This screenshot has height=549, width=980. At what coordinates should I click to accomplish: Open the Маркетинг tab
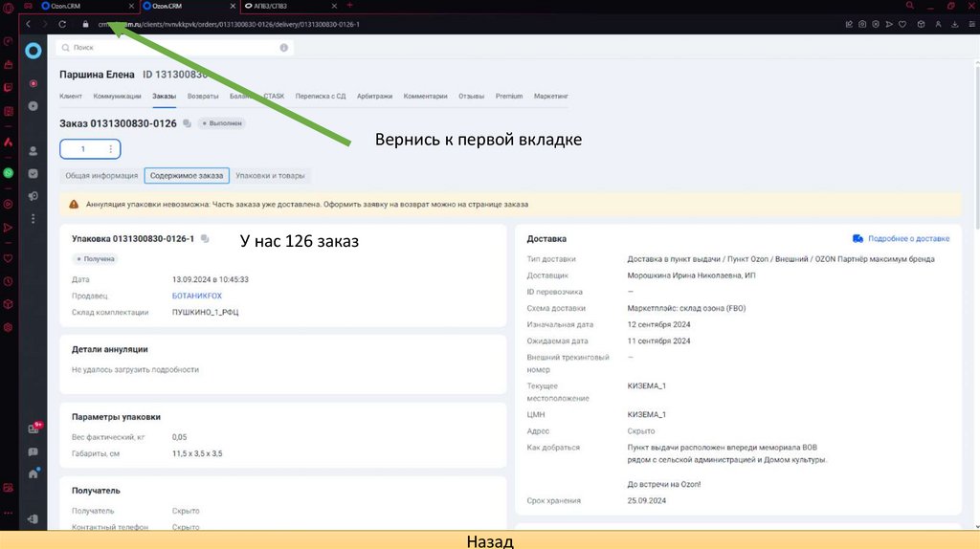tap(550, 97)
